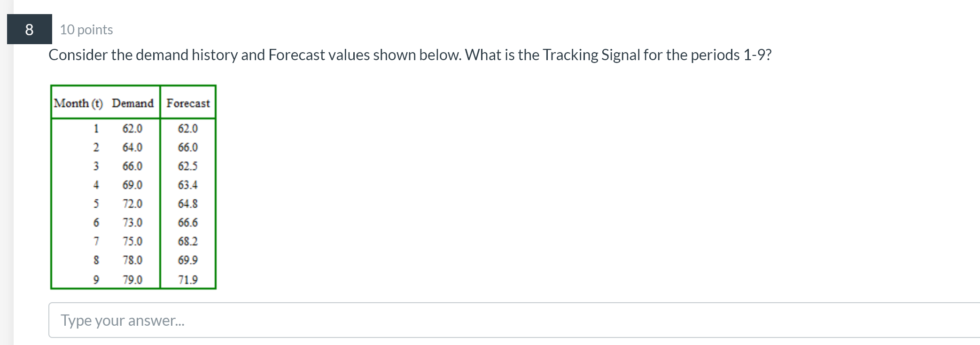Select the demand value 72.0 in row 5
980x345 pixels.
[x=133, y=204]
